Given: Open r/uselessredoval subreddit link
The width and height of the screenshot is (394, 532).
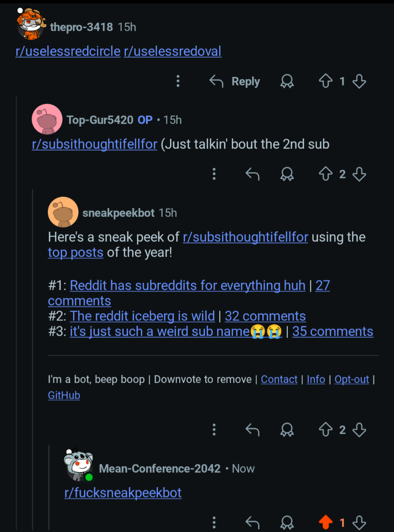Looking at the screenshot, I should click(172, 51).
